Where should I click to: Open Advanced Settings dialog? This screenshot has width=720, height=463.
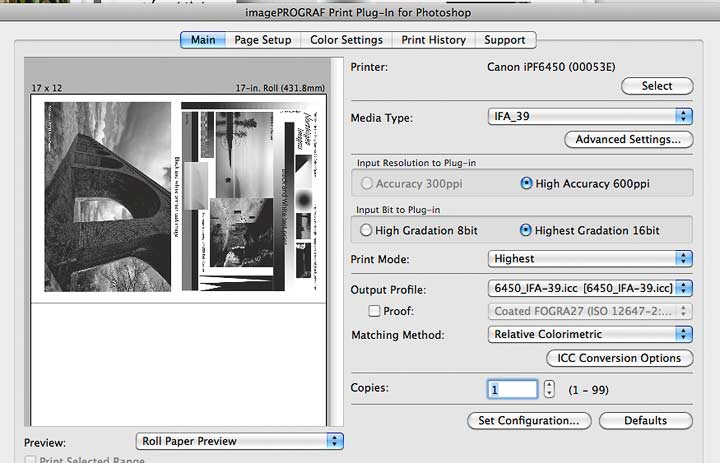629,139
